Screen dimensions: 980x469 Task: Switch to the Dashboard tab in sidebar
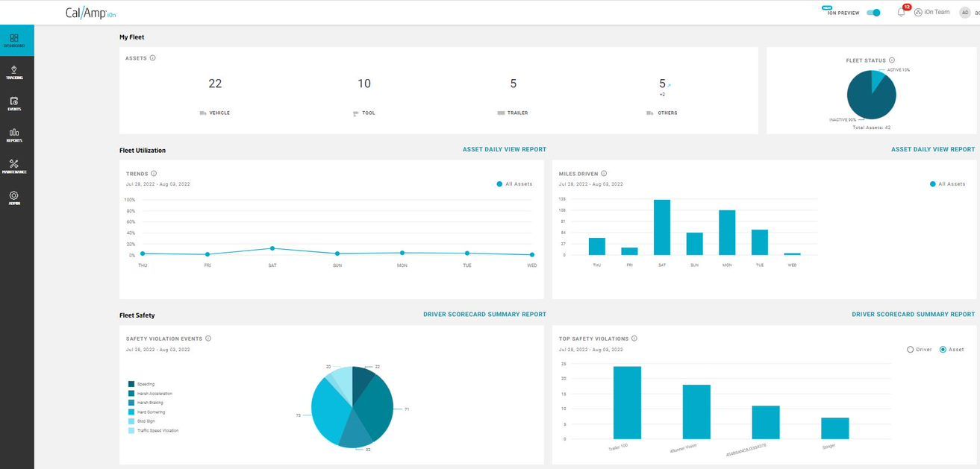[16, 40]
